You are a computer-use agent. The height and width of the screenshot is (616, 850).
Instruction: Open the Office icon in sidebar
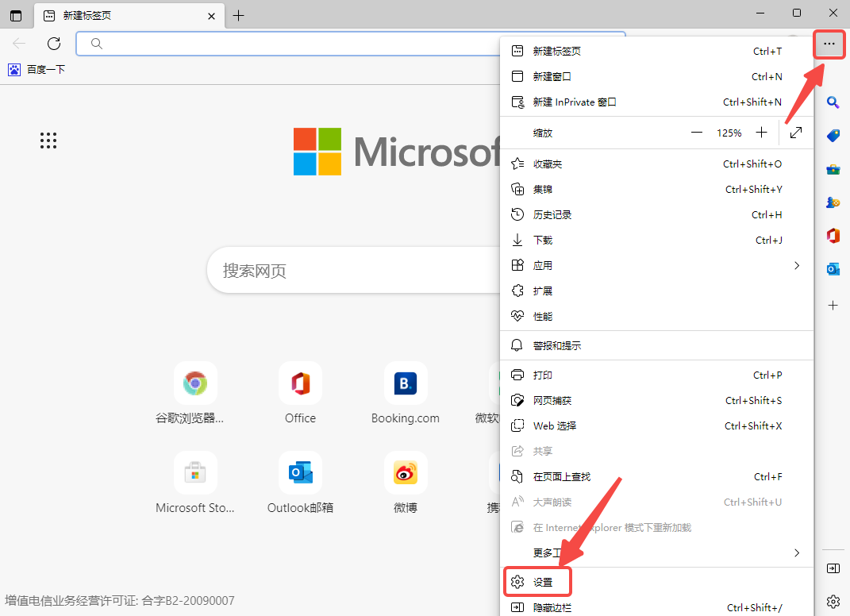(x=833, y=236)
